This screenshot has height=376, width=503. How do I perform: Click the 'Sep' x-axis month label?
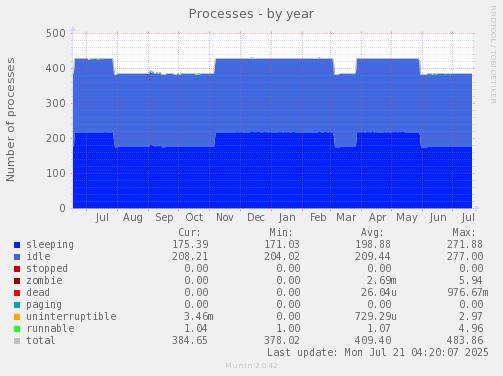tap(164, 218)
